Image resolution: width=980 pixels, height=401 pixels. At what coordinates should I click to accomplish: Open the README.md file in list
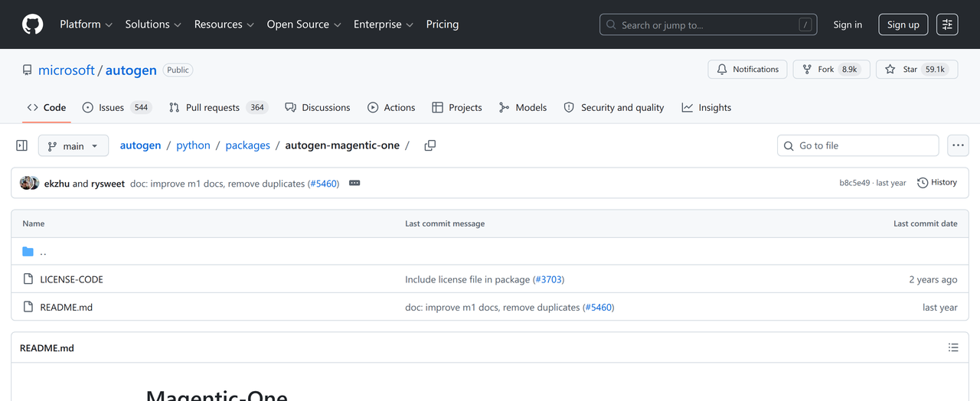[x=66, y=307]
